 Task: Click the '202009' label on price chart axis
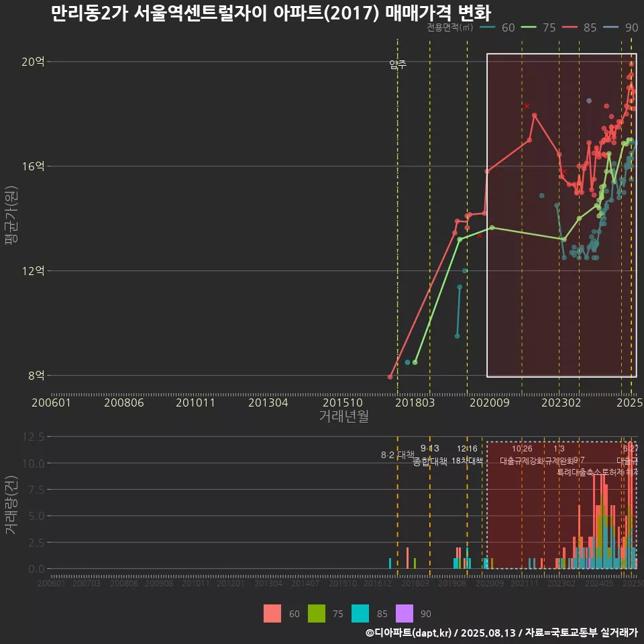coord(490,402)
